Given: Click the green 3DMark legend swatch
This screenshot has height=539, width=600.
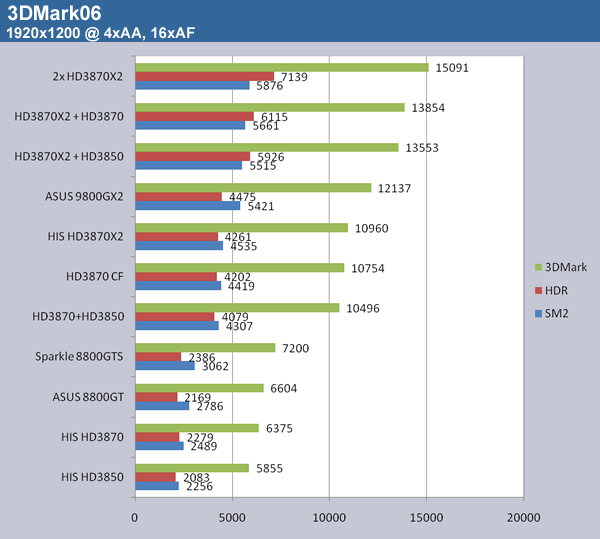Looking at the screenshot, I should [x=538, y=267].
